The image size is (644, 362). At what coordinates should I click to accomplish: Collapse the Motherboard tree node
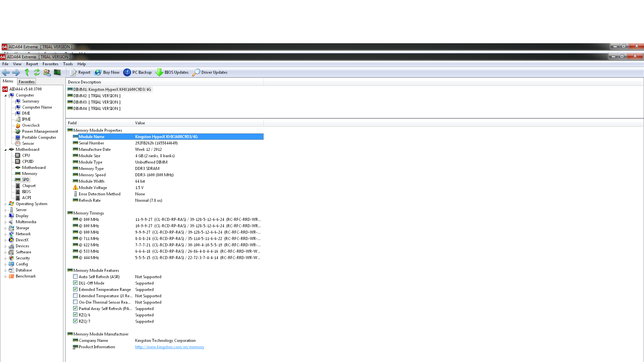pyautogui.click(x=5, y=150)
